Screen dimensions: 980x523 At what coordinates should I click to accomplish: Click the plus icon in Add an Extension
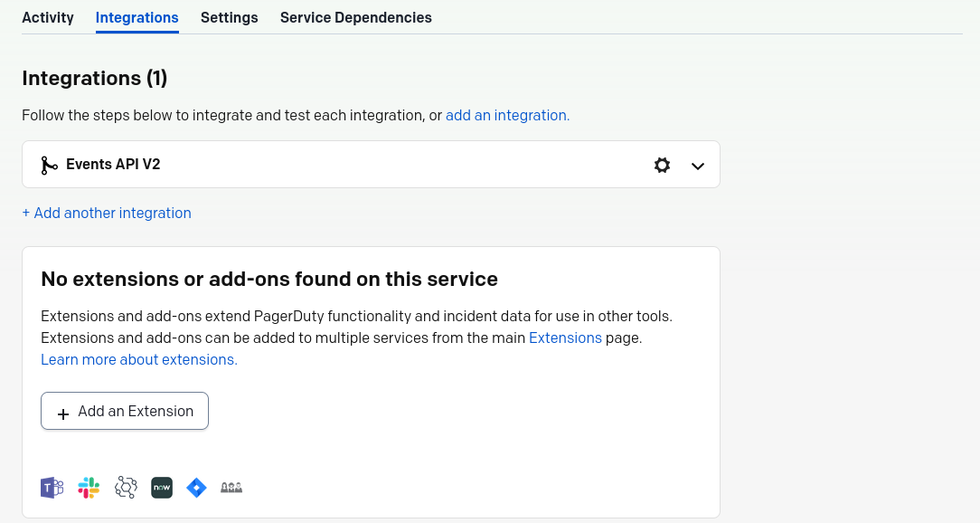tap(63, 414)
